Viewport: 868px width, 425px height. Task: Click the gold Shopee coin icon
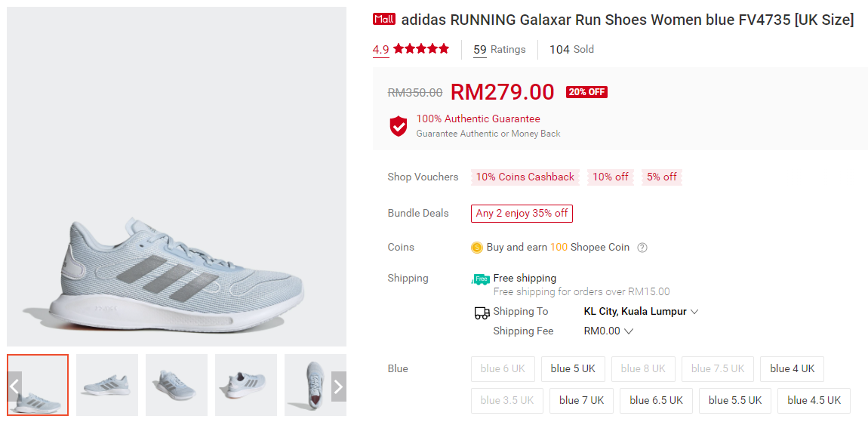pos(477,248)
